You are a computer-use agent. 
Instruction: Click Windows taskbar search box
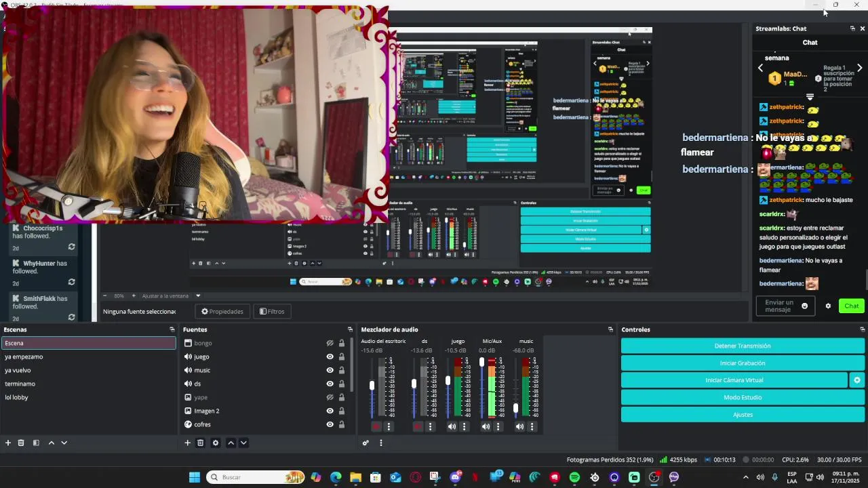tap(255, 477)
